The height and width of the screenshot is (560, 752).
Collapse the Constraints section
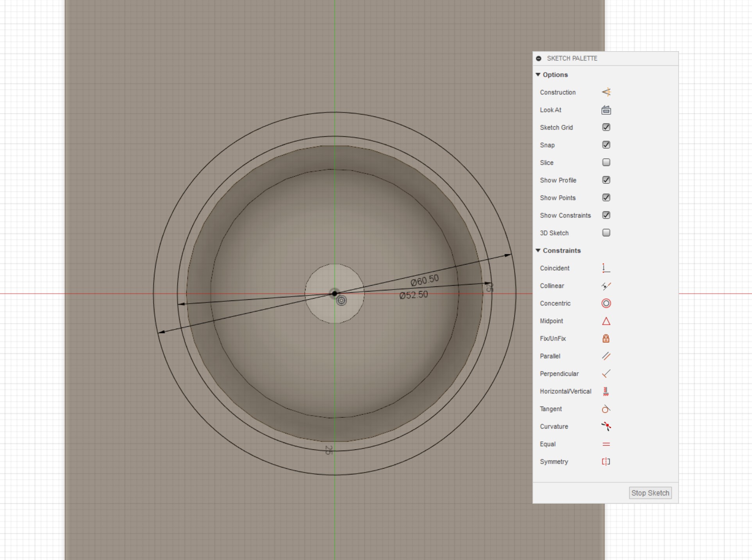[x=538, y=250]
